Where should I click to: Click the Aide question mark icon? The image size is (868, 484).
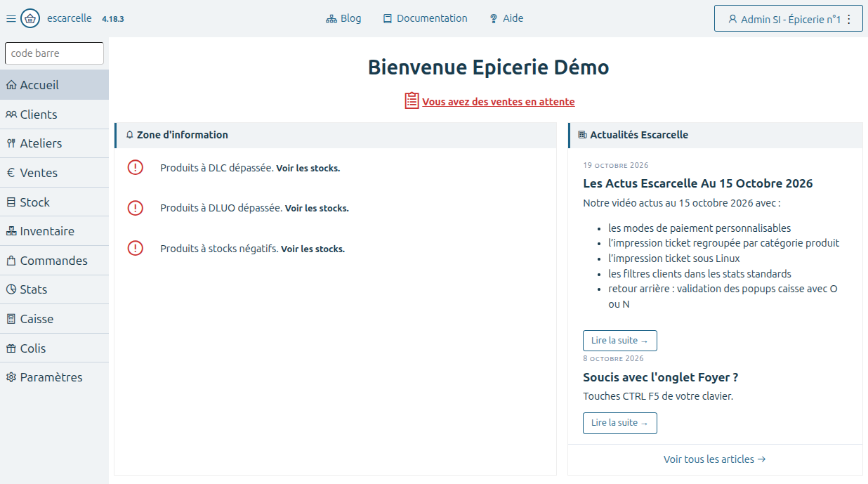click(494, 19)
